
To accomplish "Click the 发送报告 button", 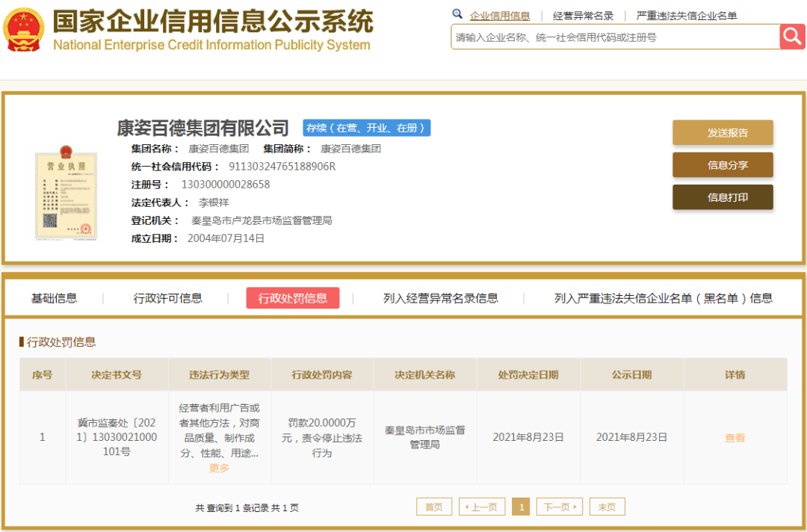I will [723, 133].
